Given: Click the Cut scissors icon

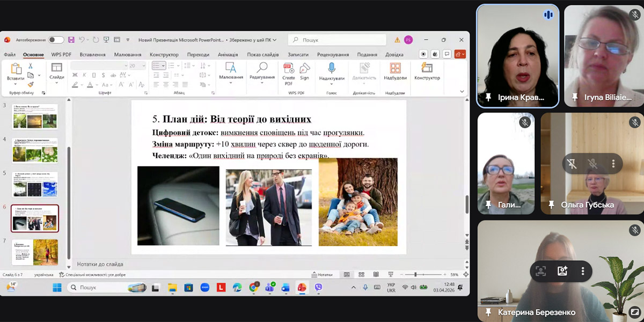Looking at the screenshot, I should click(31, 66).
